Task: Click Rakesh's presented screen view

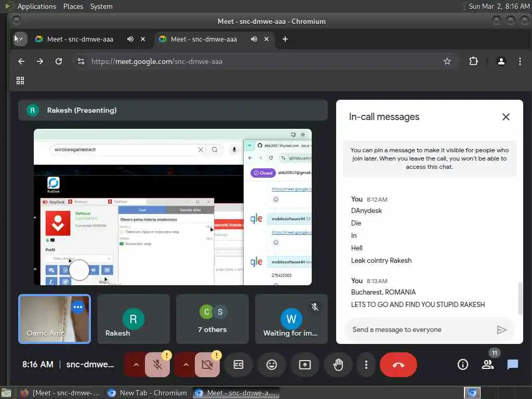Action: [172, 207]
